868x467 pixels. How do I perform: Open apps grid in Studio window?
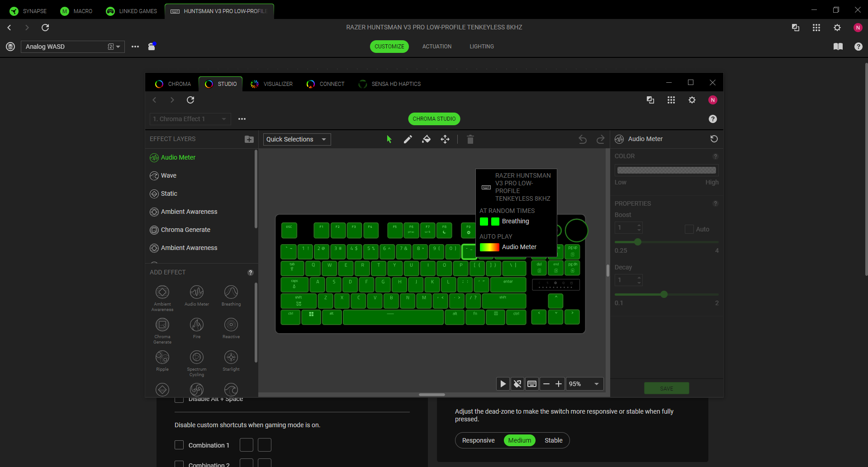[671, 100]
